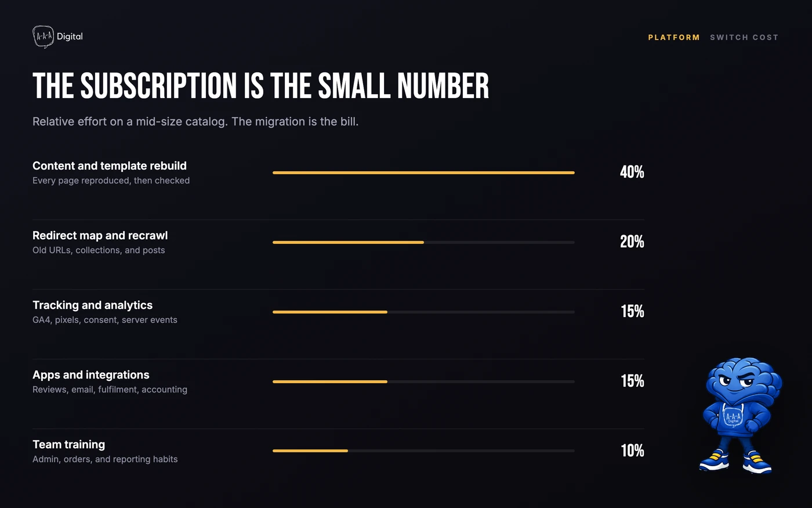The width and height of the screenshot is (812, 508).
Task: Click the 10% value label
Action: 632,451
